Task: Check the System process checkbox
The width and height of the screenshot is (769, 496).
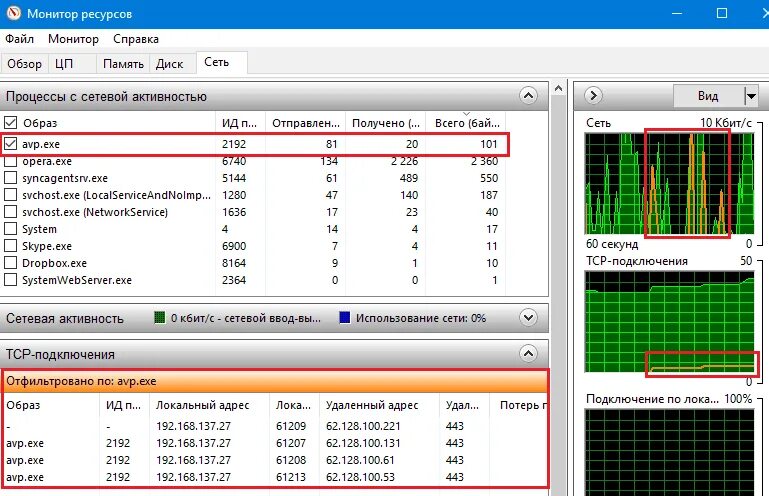Action: pyautogui.click(x=10, y=229)
